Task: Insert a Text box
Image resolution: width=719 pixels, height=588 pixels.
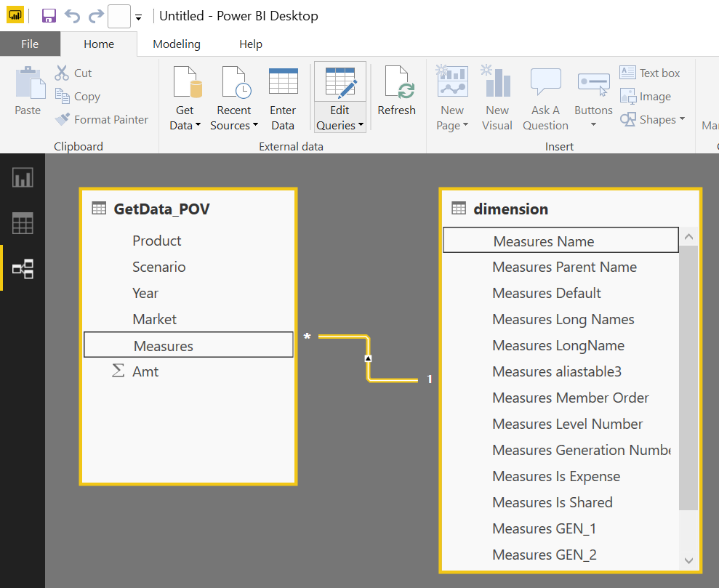Action: [x=650, y=73]
